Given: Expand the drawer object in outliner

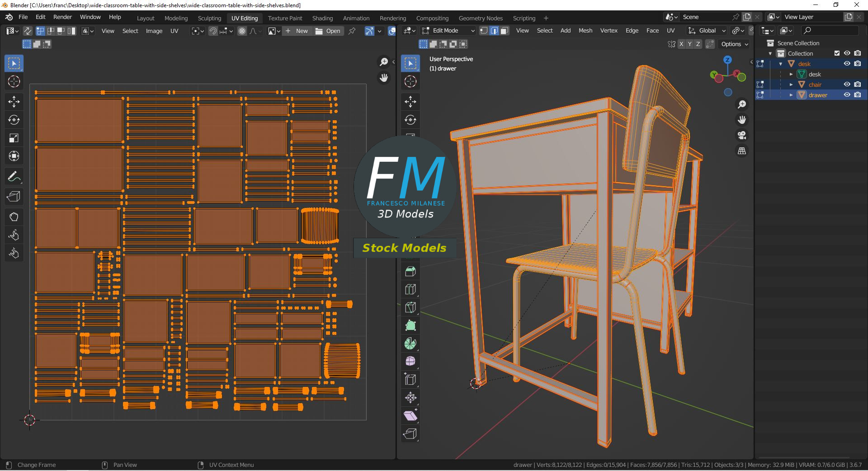Looking at the screenshot, I should 791,95.
